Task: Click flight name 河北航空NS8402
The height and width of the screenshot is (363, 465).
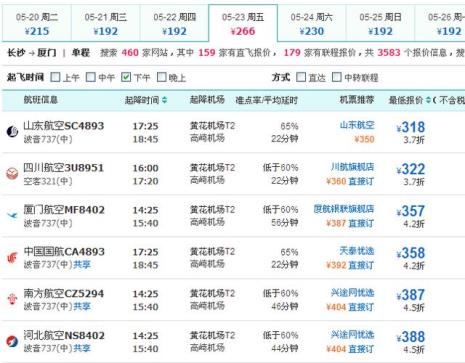Action: coord(64,335)
